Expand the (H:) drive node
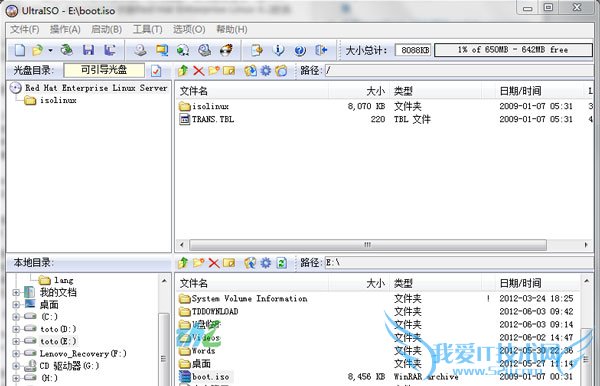600x386 pixels. point(16,378)
